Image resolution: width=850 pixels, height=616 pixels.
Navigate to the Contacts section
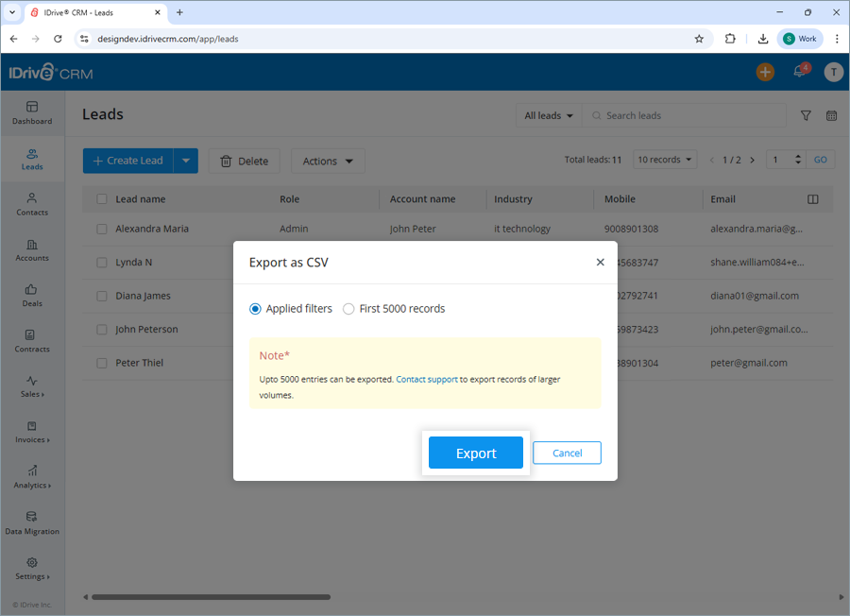coord(31,204)
